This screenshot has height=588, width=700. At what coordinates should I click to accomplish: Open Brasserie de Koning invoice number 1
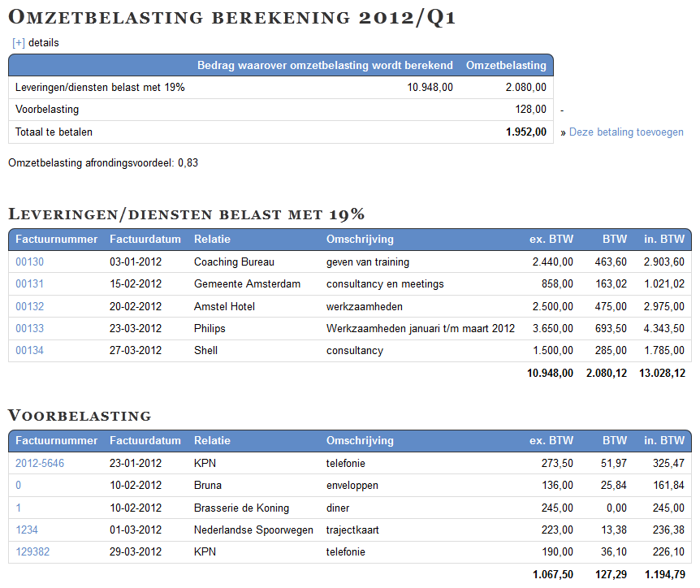click(19, 508)
